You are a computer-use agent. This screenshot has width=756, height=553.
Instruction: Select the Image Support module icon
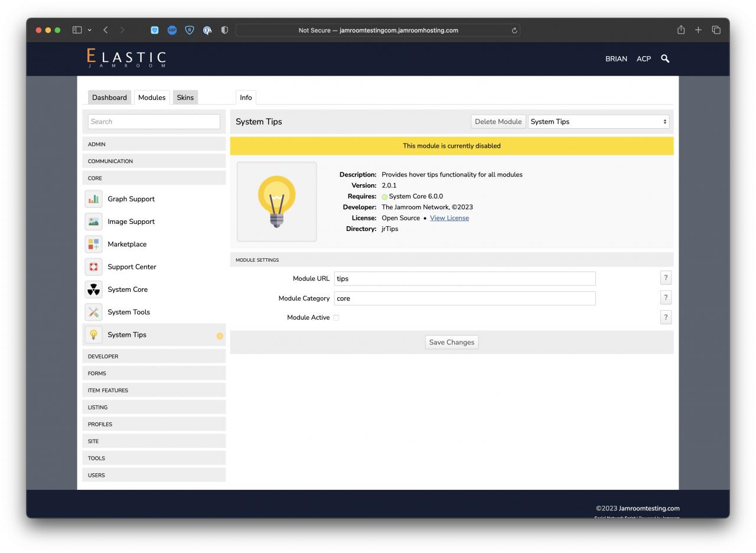[93, 222]
